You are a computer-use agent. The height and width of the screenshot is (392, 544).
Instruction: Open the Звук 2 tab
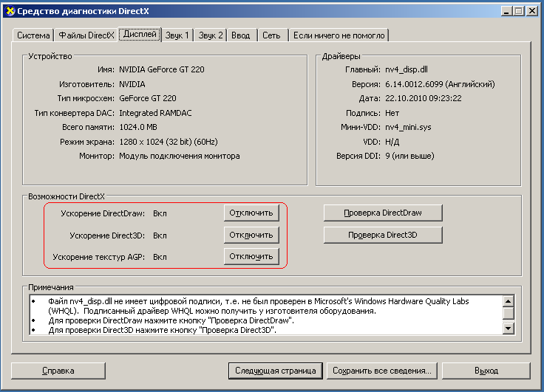(211, 35)
